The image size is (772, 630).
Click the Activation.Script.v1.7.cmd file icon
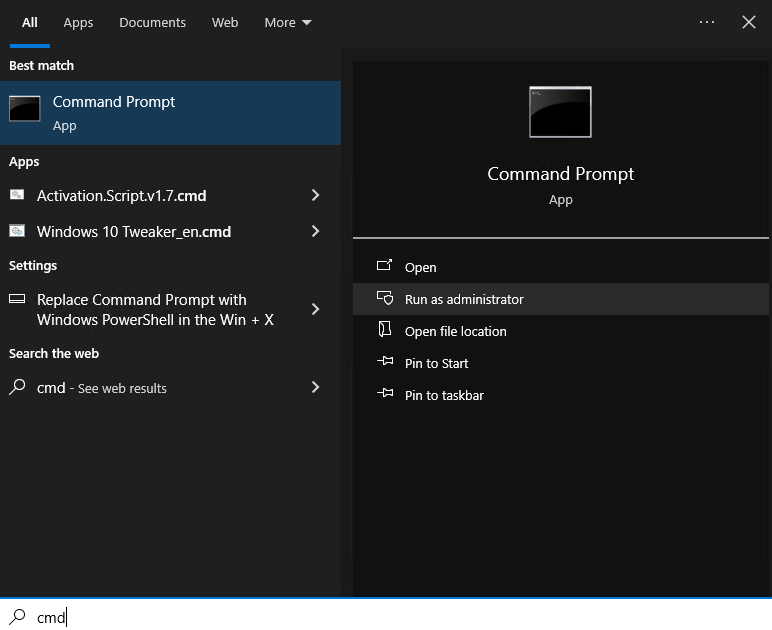click(17, 195)
